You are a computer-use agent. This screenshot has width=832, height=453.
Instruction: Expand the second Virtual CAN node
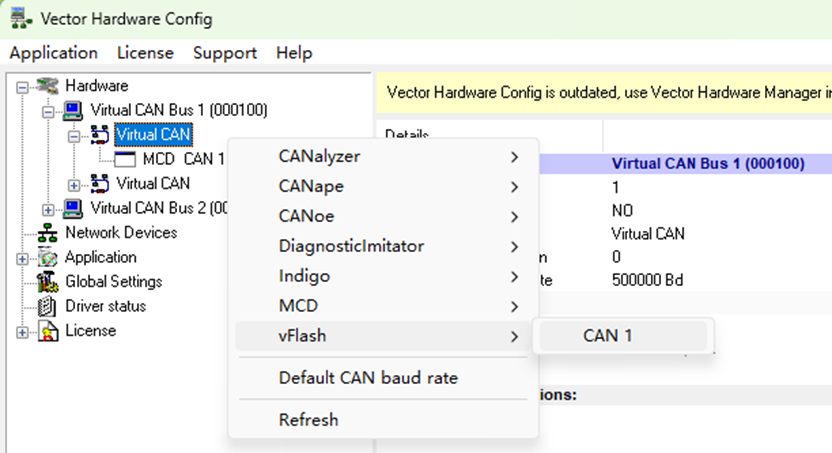[74, 185]
